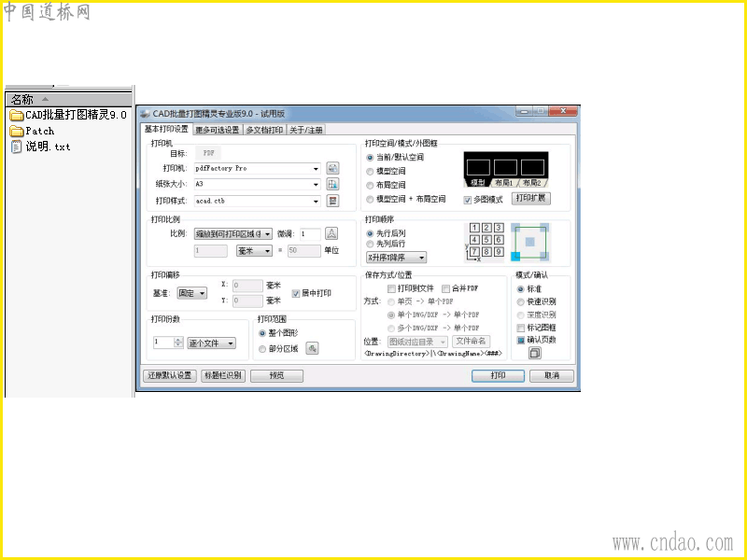This screenshot has width=747, height=560.
Task: Click the 打印 button
Action: (x=498, y=375)
